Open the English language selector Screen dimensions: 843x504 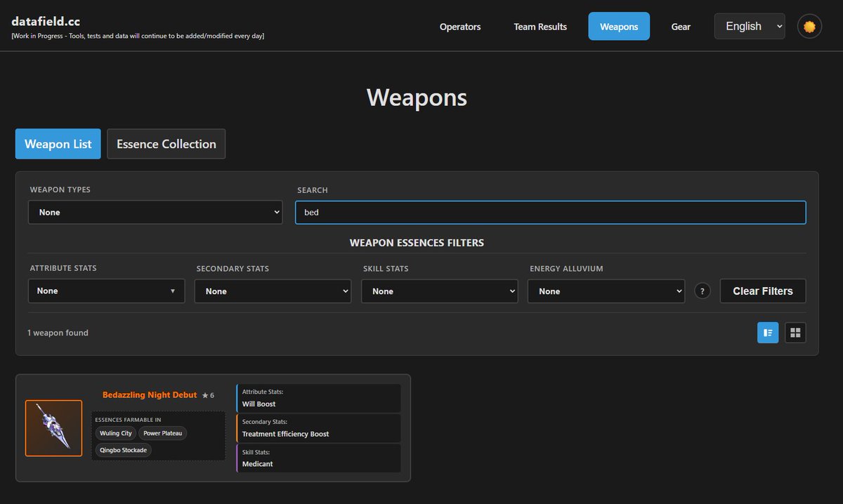[x=750, y=26]
